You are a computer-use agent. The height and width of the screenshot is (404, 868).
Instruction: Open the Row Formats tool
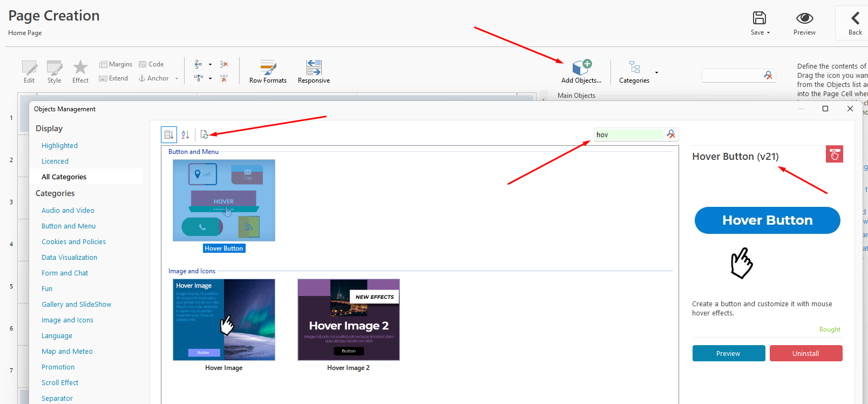pyautogui.click(x=268, y=71)
